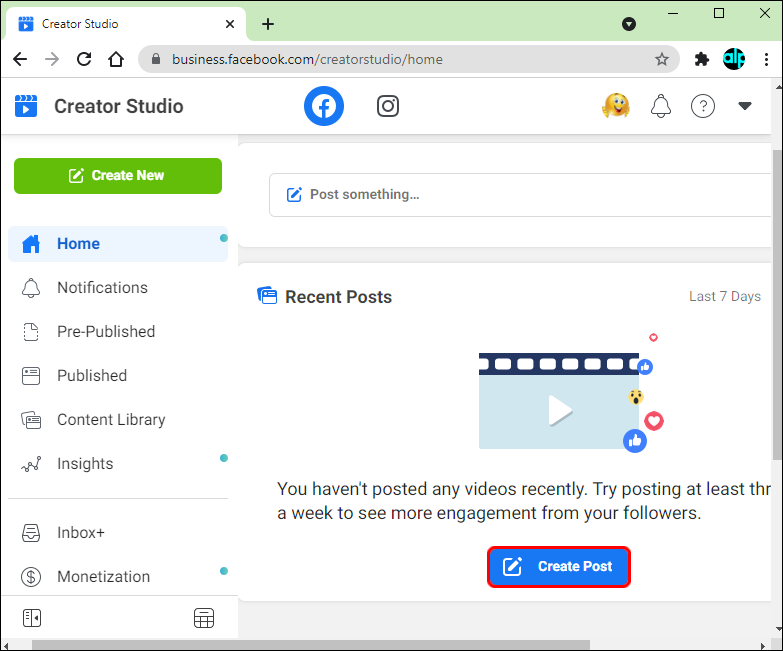Open the Chrome profile avatar
Viewport: 783px width, 651px height.
pyautogui.click(x=734, y=59)
